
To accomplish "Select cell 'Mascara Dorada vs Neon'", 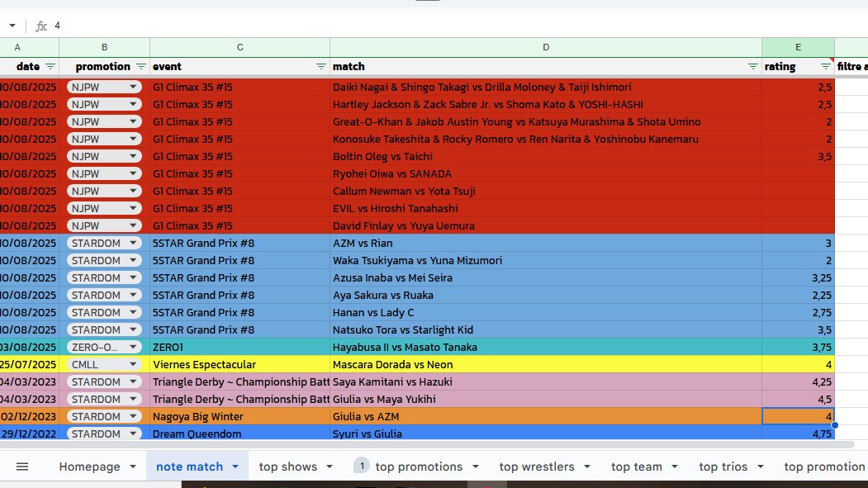I will 546,364.
